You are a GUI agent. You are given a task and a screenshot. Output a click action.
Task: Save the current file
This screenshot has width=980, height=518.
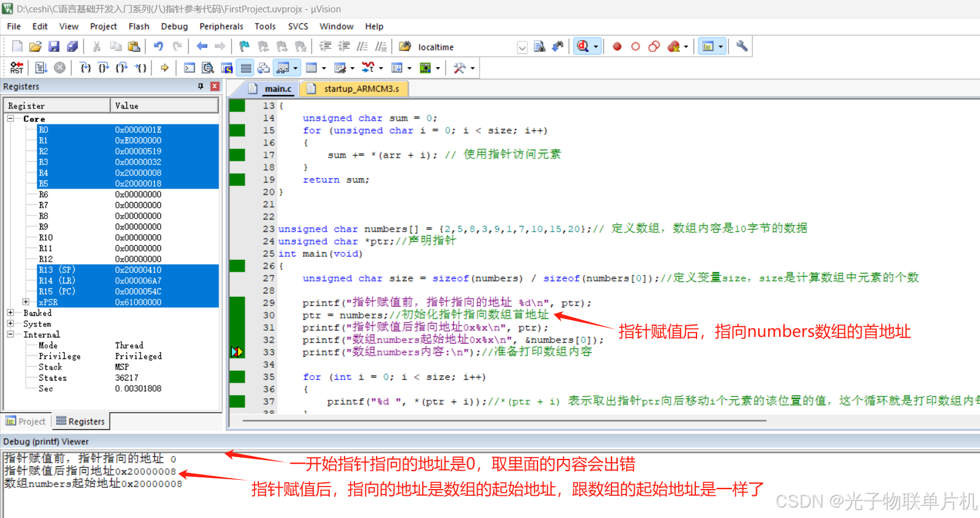(x=54, y=46)
